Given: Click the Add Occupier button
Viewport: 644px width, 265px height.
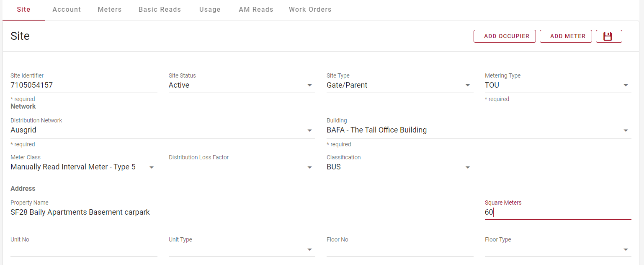Looking at the screenshot, I should click(x=505, y=36).
